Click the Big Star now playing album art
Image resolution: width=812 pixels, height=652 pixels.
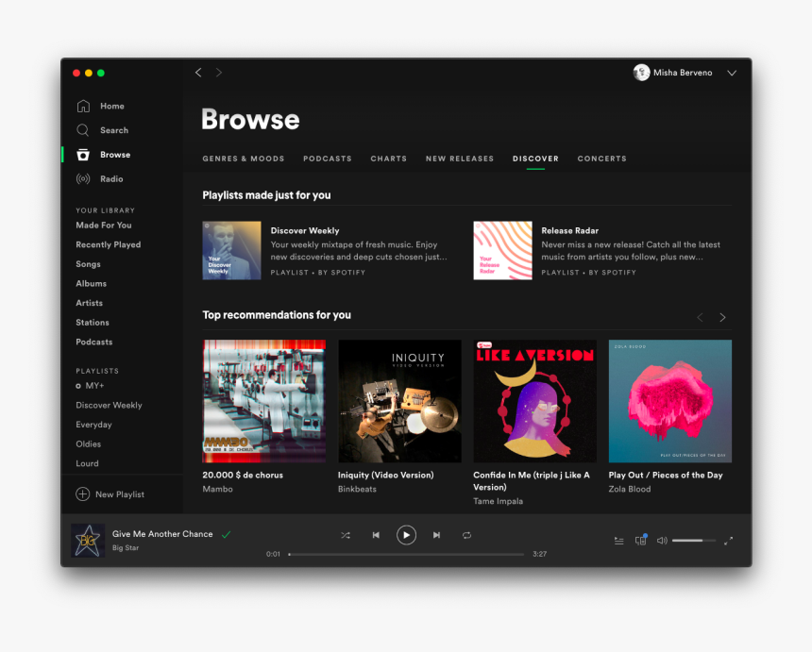point(88,541)
